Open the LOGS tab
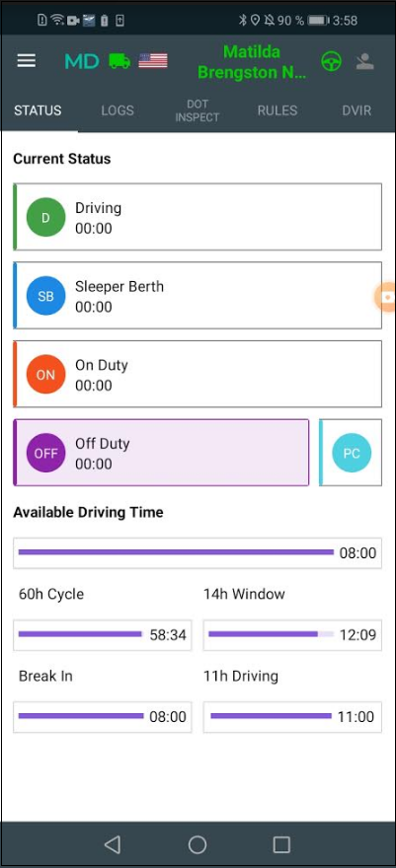 pos(118,110)
